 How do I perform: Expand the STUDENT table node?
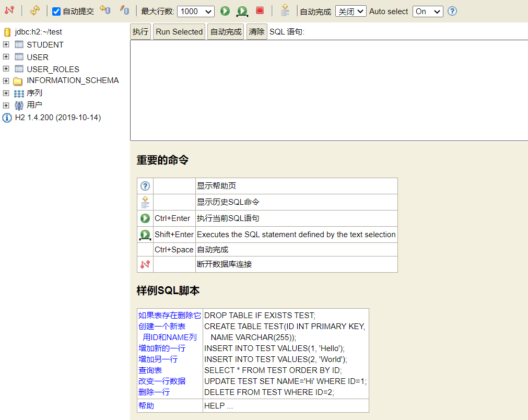(x=6, y=44)
